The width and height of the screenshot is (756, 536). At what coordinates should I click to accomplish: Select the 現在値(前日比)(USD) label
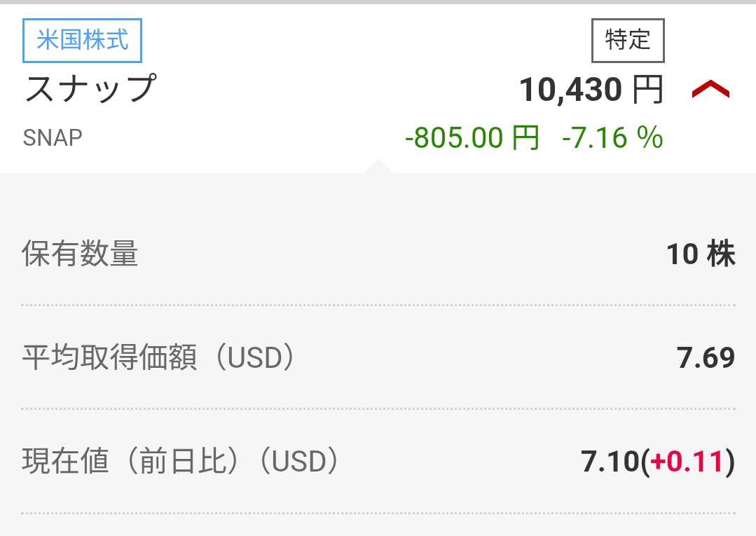181,462
